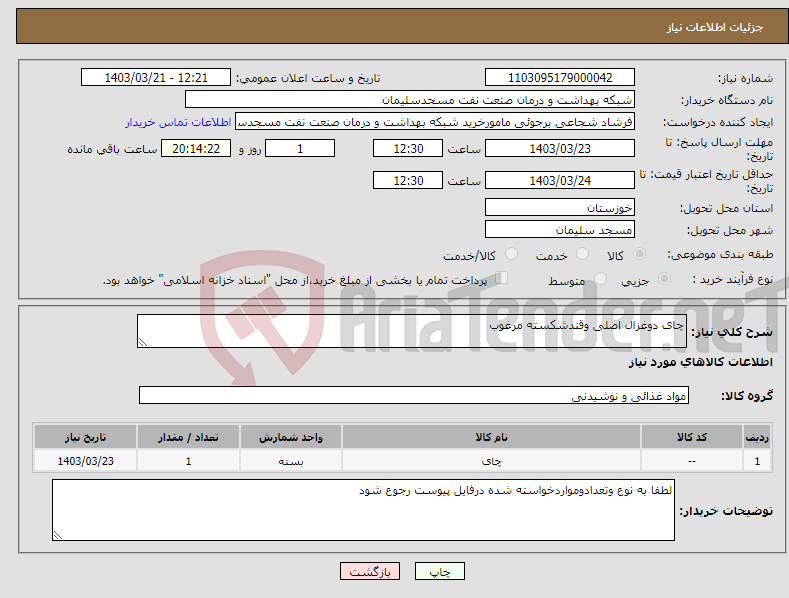The height and width of the screenshot is (598, 789).
Task: Click the remaining days field showing 1
Action: (x=300, y=148)
